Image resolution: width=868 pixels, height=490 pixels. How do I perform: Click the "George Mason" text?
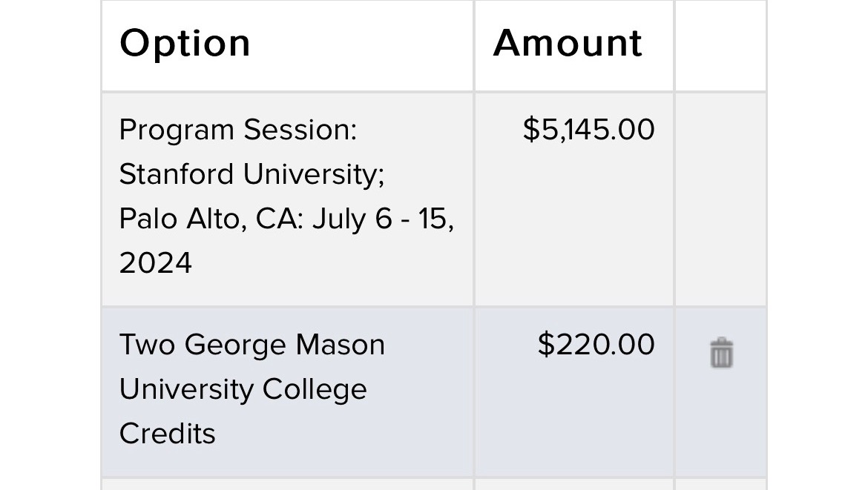285,345
